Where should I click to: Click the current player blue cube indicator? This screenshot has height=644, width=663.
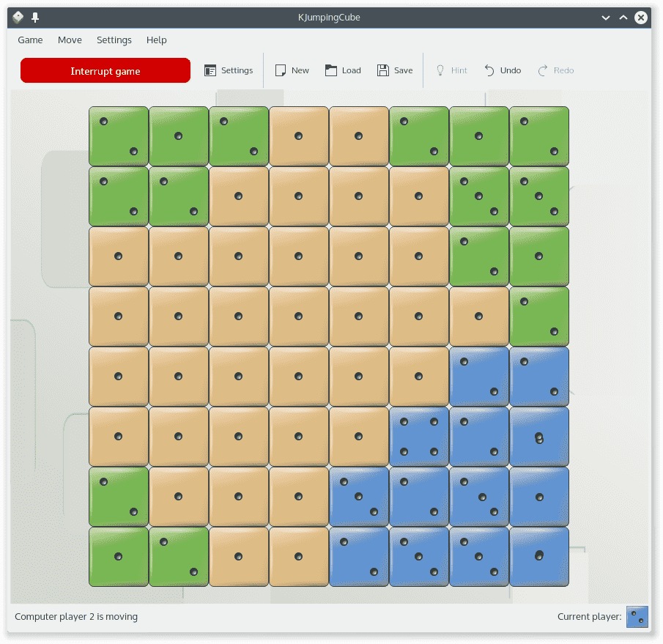pos(637,617)
